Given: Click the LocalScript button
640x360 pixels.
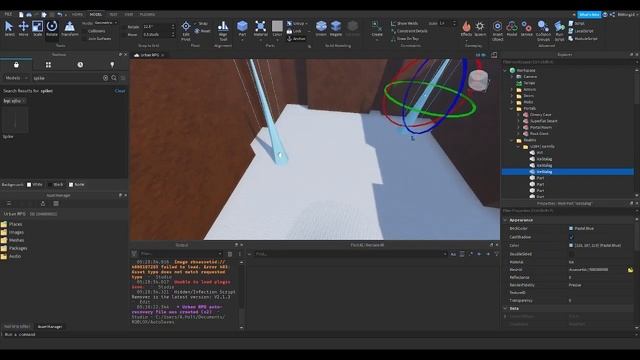Looking at the screenshot, I should click(581, 31).
